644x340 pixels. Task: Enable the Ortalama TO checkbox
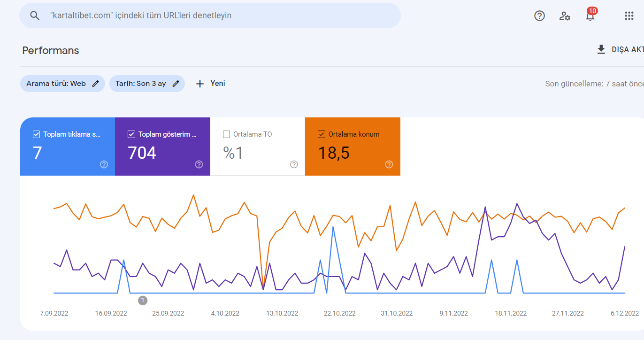tap(226, 134)
